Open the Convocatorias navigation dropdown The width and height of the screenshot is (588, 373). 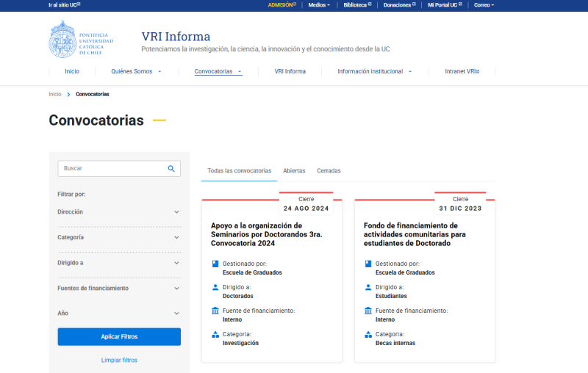pyautogui.click(x=218, y=71)
